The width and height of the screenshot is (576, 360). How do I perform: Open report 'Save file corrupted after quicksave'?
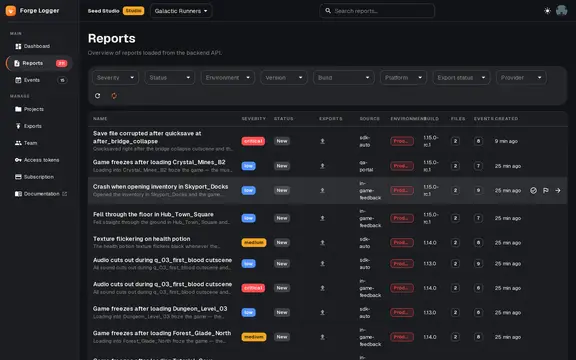[147, 137]
